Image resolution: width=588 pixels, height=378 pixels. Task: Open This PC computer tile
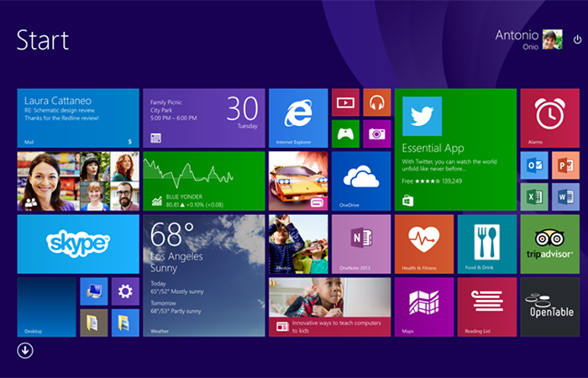click(x=94, y=291)
